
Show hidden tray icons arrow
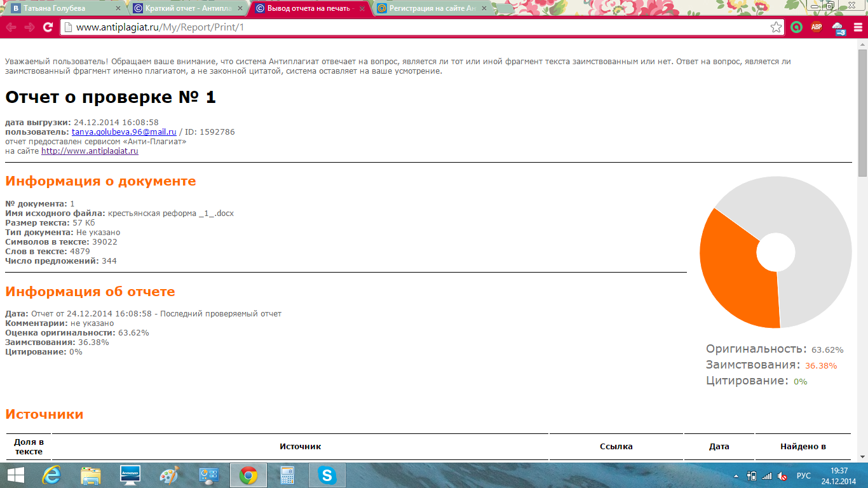coord(737,476)
